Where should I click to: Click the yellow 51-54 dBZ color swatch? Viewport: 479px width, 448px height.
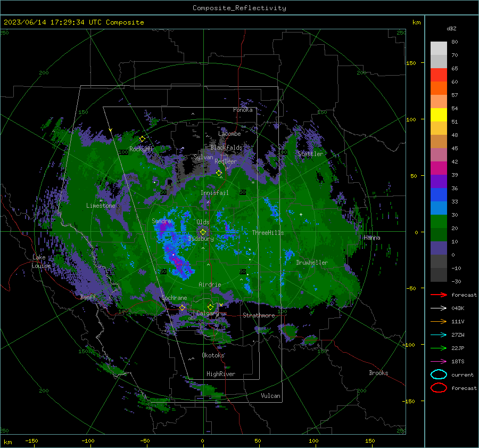(439, 115)
